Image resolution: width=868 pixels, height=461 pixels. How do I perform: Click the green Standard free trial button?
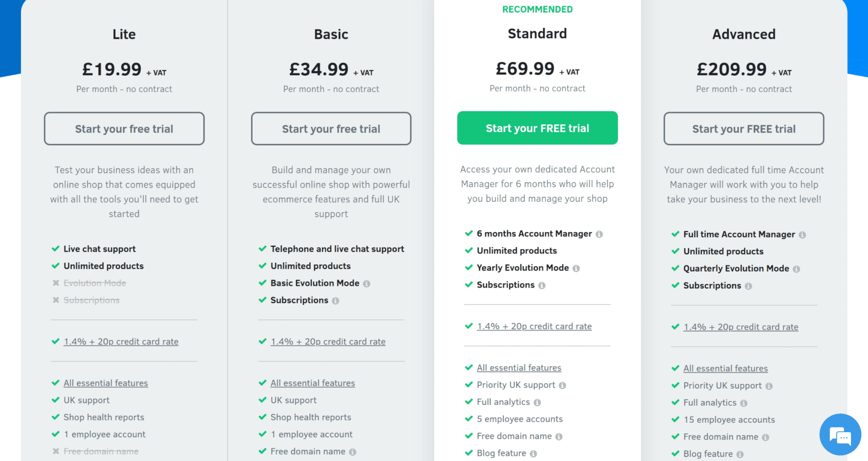(537, 128)
